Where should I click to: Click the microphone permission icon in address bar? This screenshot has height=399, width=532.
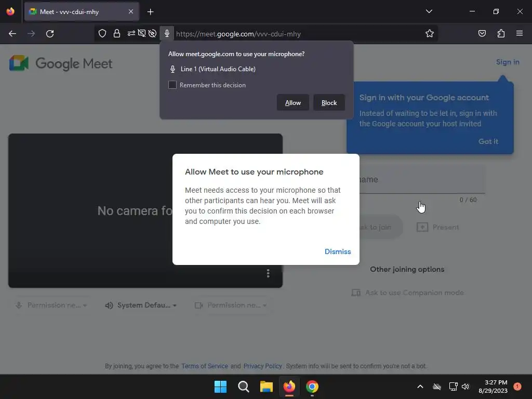point(167,33)
